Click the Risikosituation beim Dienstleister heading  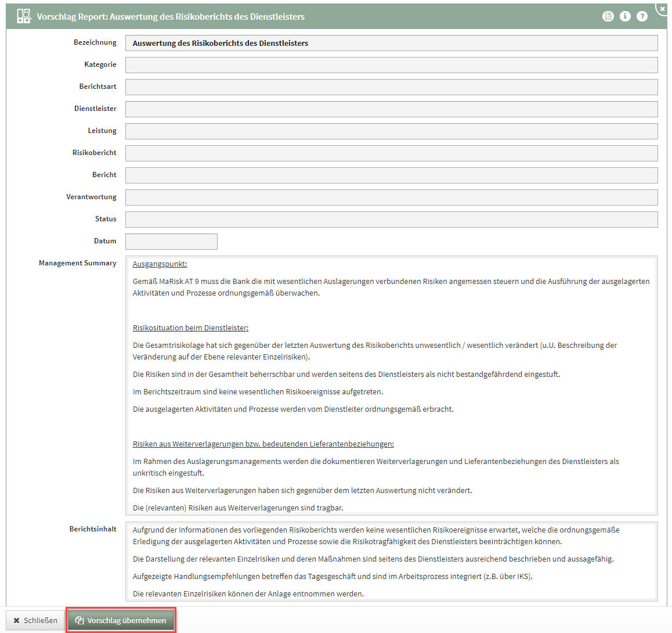[x=190, y=328]
